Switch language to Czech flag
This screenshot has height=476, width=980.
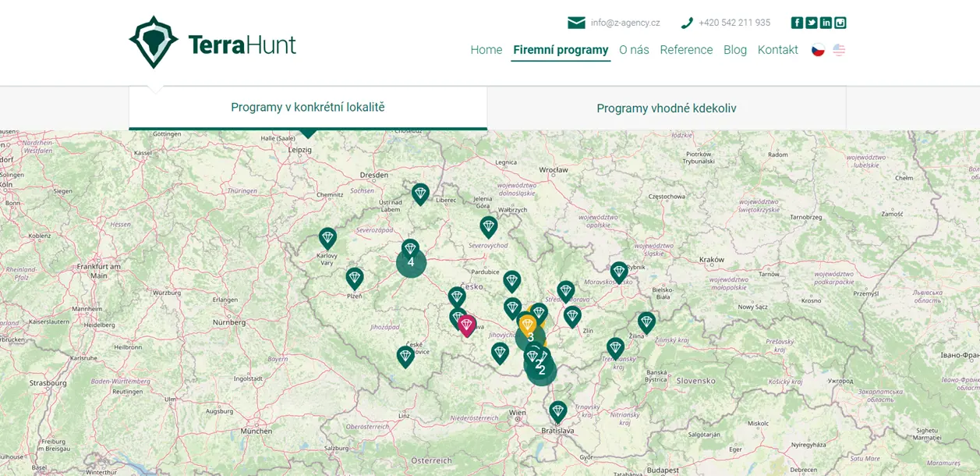(x=818, y=50)
